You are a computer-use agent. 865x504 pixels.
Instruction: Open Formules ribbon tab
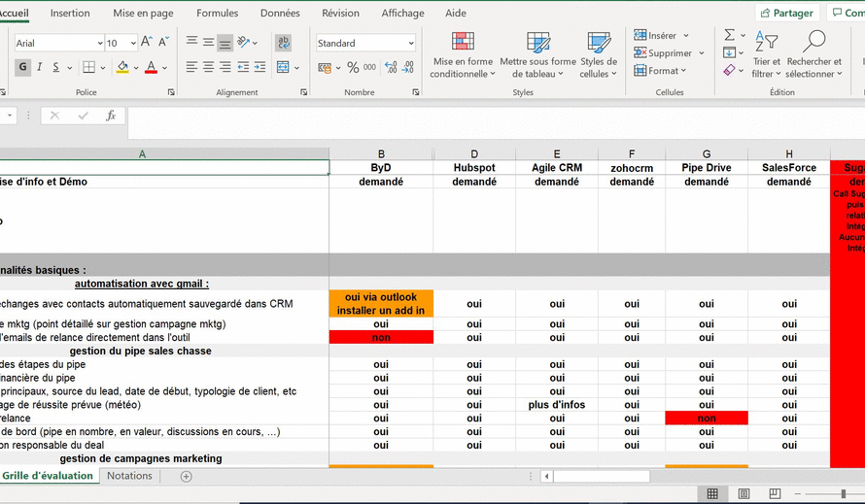(218, 13)
